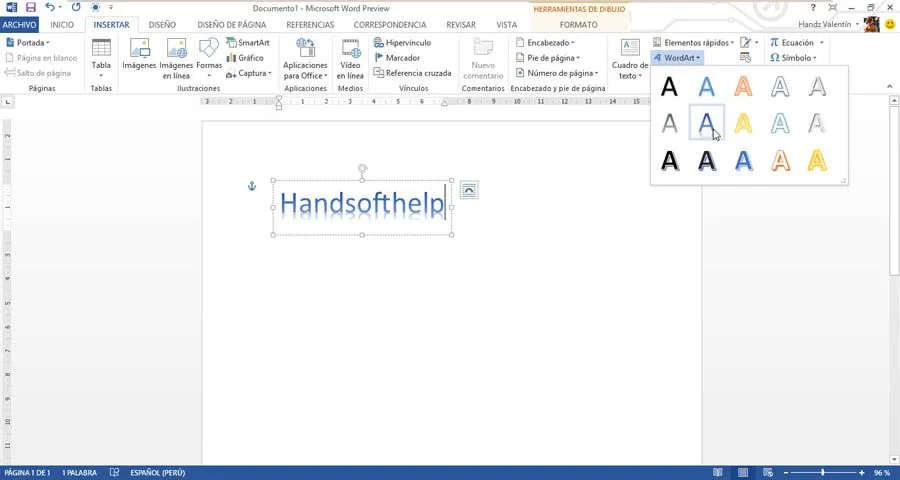The image size is (900, 480).
Task: Open the layout options button beside text box
Action: click(x=469, y=190)
